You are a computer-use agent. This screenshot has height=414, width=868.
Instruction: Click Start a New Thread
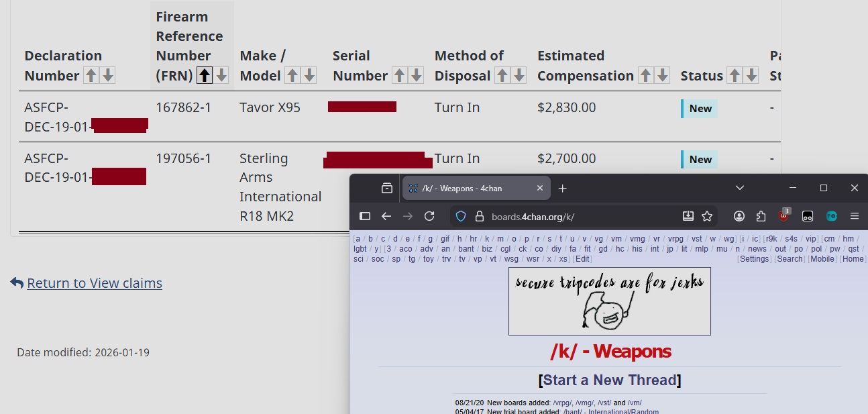610,380
